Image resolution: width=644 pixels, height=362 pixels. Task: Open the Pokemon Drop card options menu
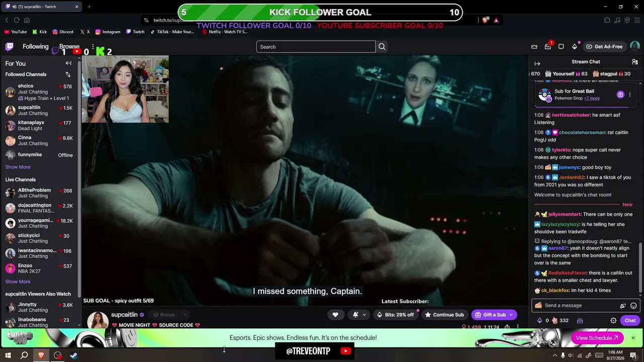[x=629, y=95]
